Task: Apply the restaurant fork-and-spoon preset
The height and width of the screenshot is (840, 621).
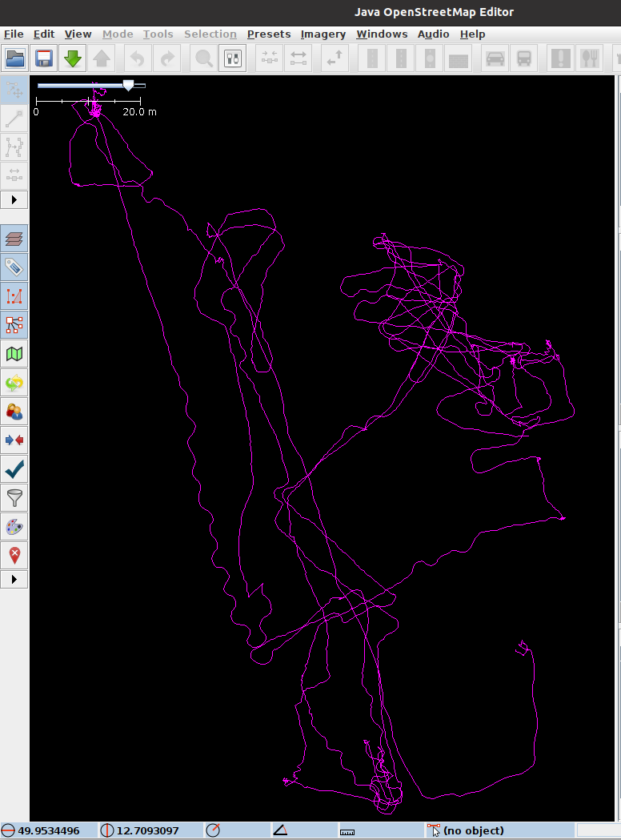Action: 590,58
